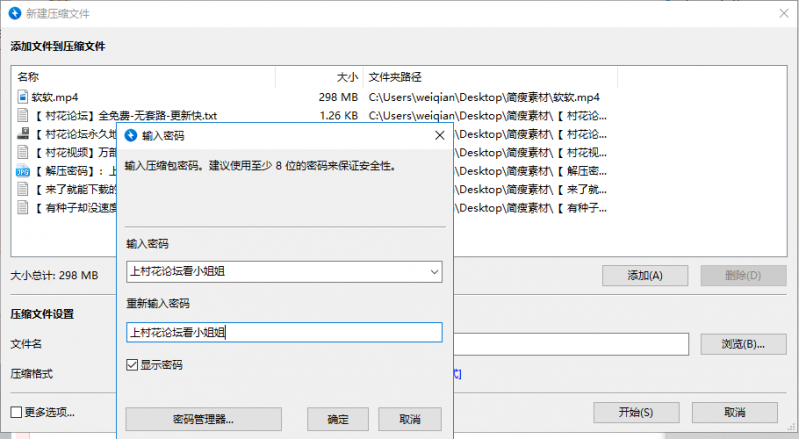Sort file list by 大小 column header
The height and width of the screenshot is (439, 799).
click(346, 76)
